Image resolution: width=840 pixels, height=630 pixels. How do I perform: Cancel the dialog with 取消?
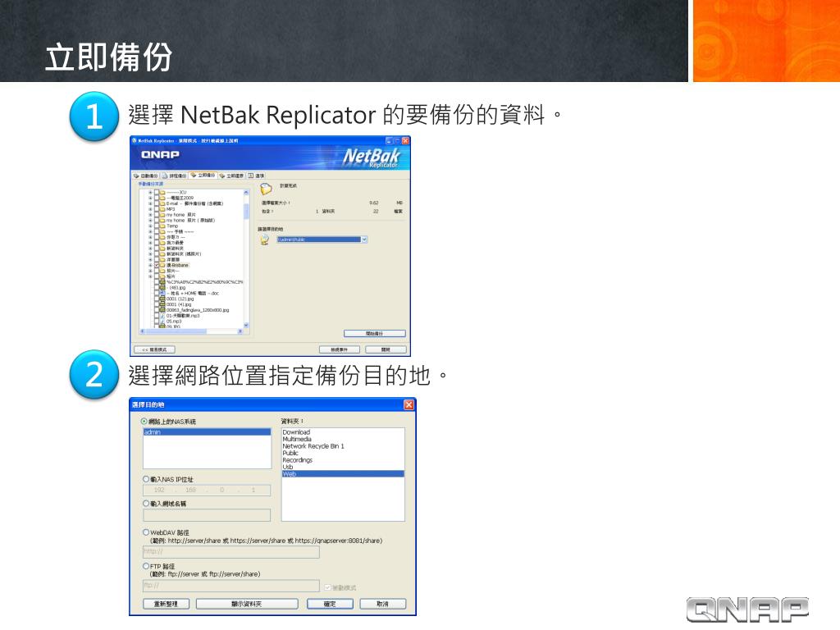382,604
